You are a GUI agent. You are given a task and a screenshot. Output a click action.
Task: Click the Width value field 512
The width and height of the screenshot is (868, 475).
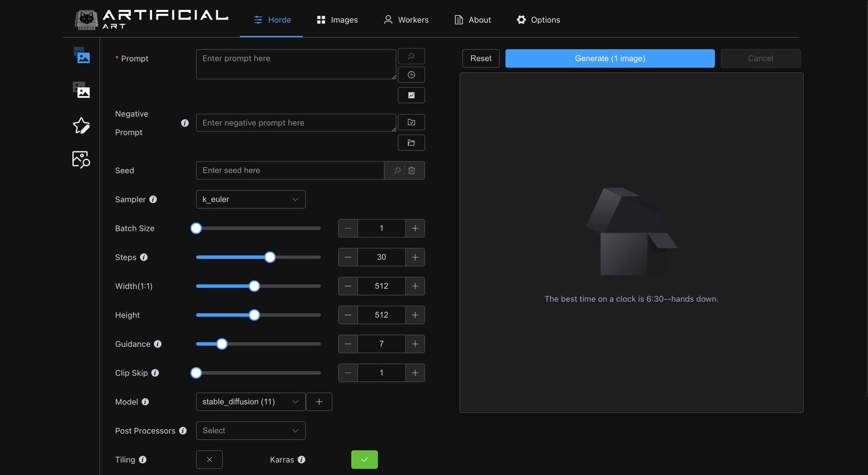(x=381, y=286)
